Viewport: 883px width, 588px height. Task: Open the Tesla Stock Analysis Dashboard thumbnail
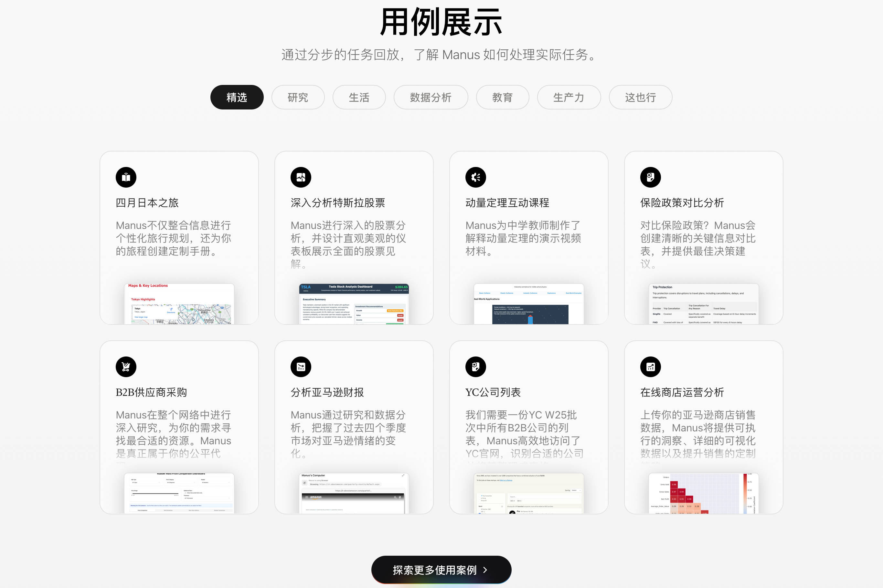(x=354, y=304)
